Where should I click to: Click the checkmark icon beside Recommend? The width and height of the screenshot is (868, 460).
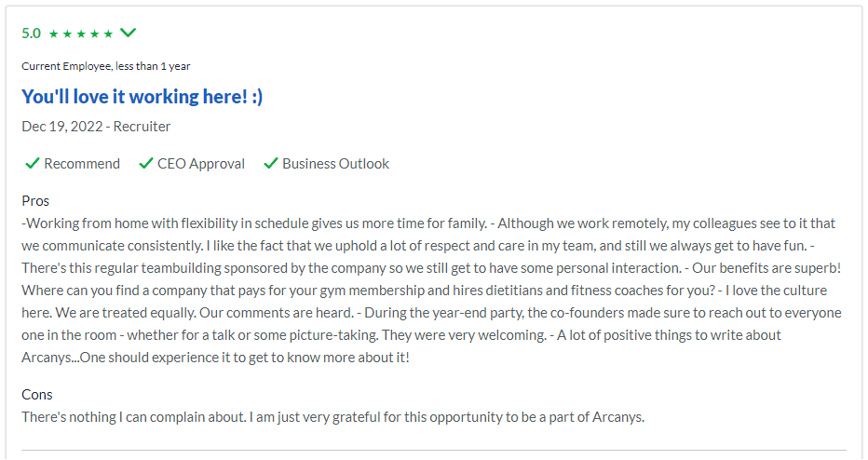(x=32, y=164)
